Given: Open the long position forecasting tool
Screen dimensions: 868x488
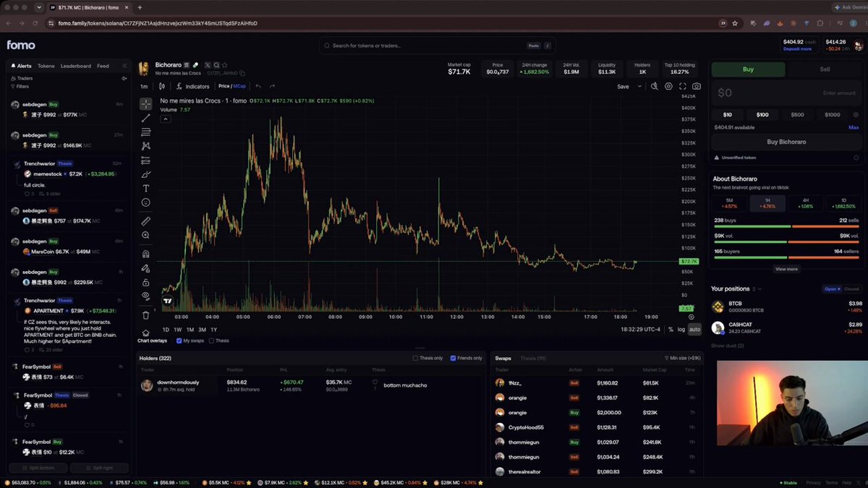Looking at the screenshot, I should (145, 160).
